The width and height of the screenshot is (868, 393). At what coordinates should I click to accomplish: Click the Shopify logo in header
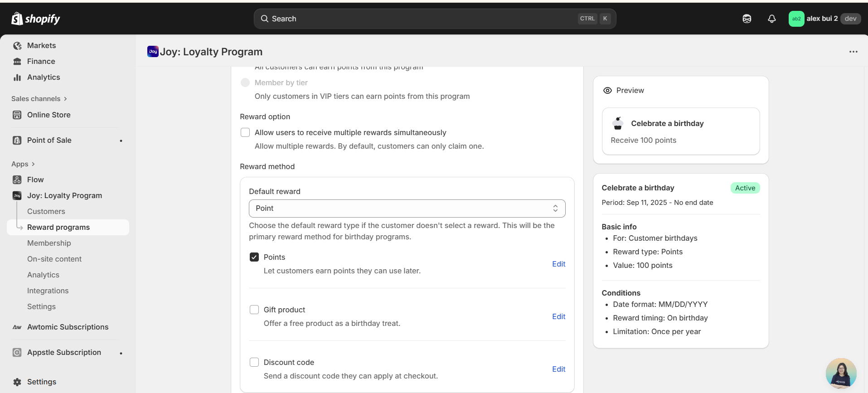[x=35, y=19]
